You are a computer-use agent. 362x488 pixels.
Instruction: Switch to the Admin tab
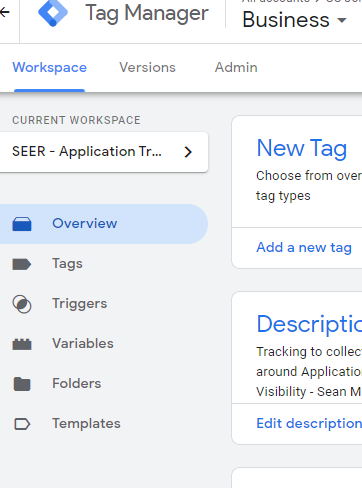[x=236, y=68]
